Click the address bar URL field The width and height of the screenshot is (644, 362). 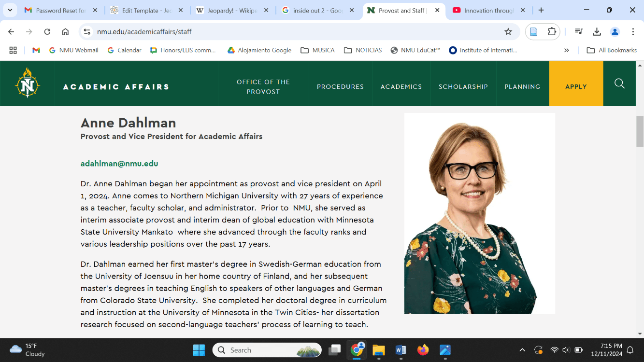point(290,32)
